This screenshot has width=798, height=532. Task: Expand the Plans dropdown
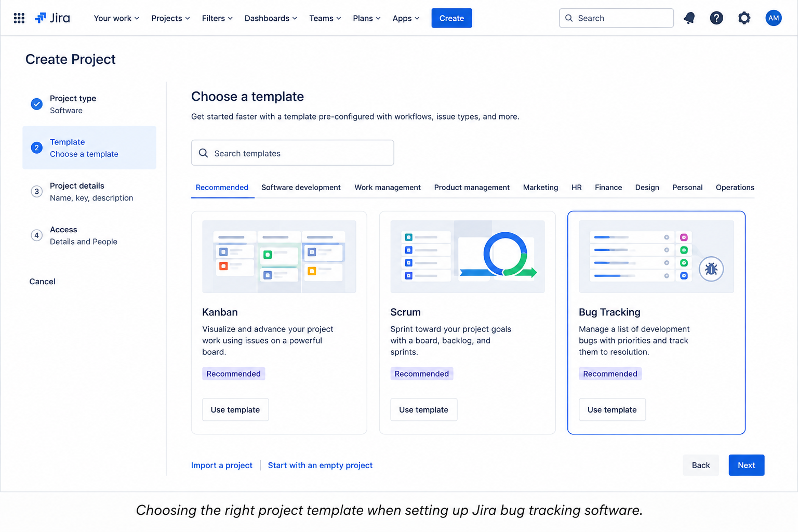point(367,18)
